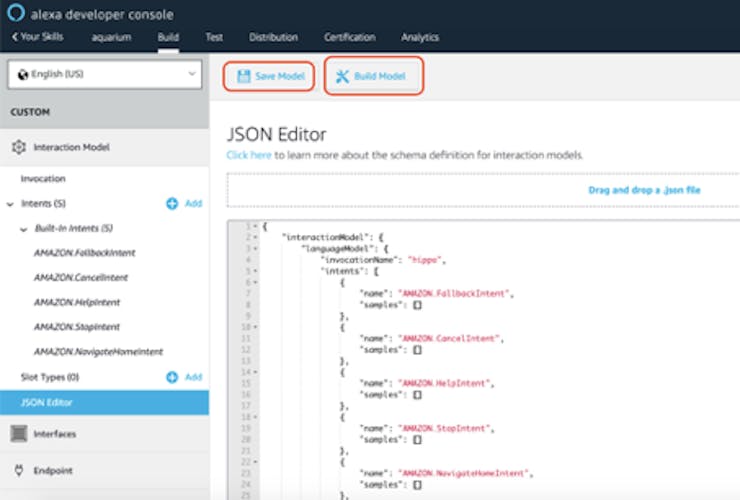Click the Save Model button
The image size is (740, 500).
269,76
